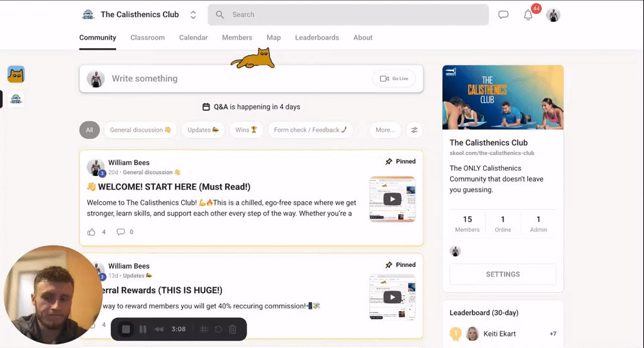The width and height of the screenshot is (644, 348).
Task: Click the 1 Admin count
Action: (538, 224)
